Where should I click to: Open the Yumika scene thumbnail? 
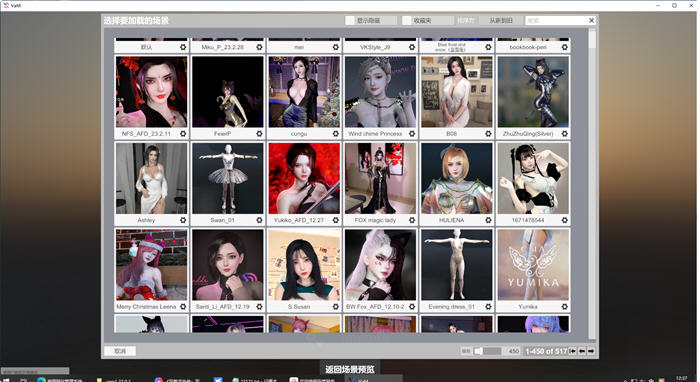[x=533, y=265]
